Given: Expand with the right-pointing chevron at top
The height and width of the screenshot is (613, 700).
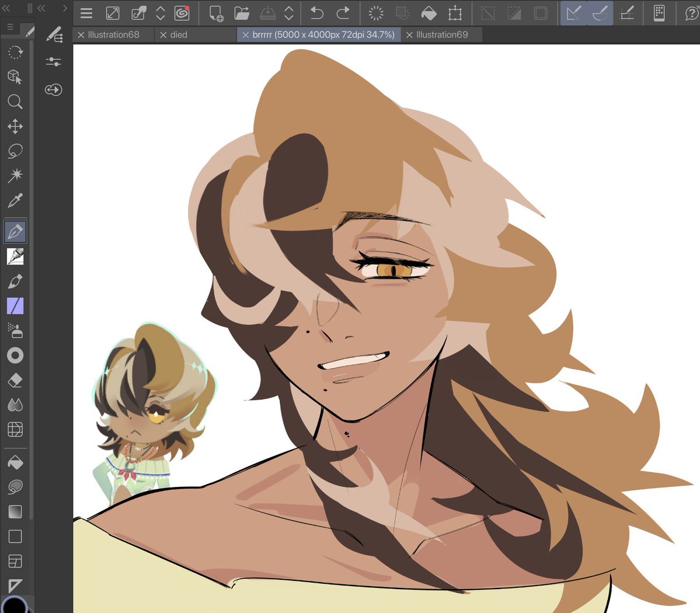Looking at the screenshot, I should tap(65, 8).
